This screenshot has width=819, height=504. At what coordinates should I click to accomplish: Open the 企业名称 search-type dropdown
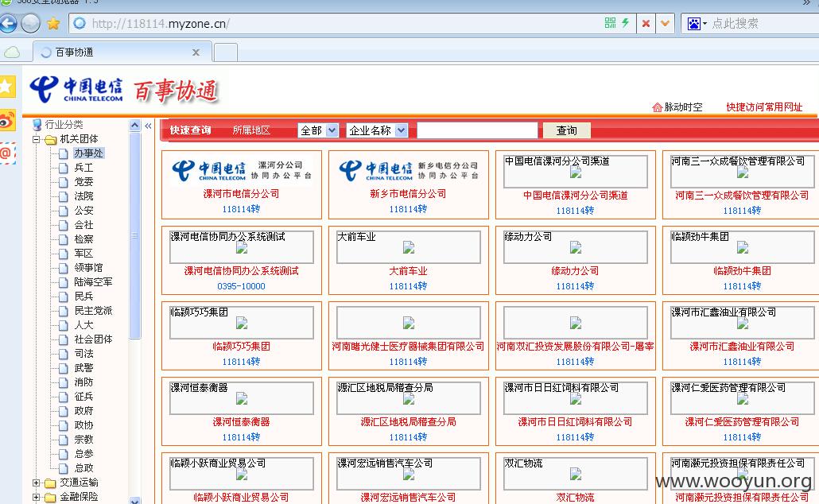[377, 130]
